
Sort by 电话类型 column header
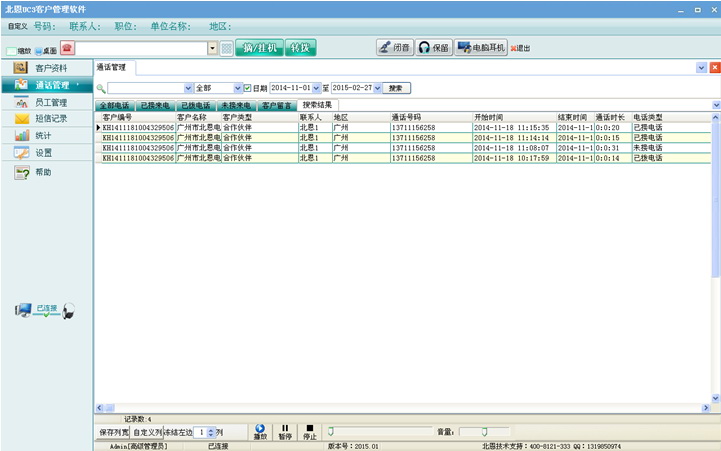point(671,117)
